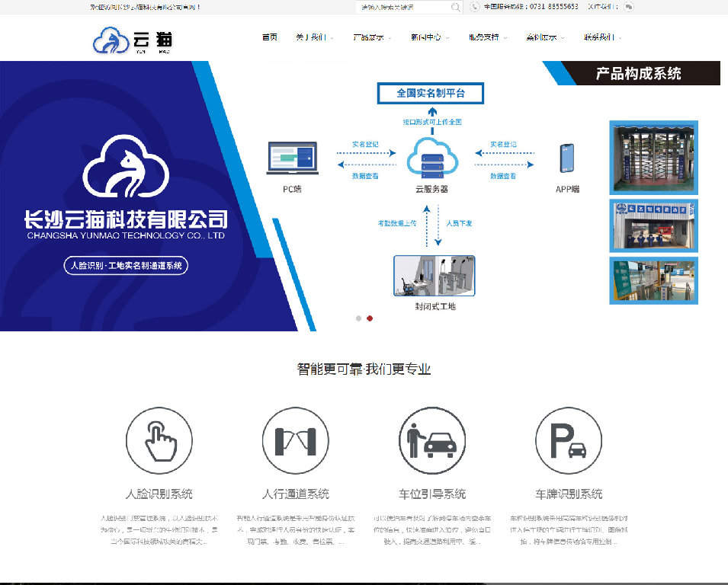Focus the keyword search input field
This screenshot has height=585, width=728.
pos(403,7)
